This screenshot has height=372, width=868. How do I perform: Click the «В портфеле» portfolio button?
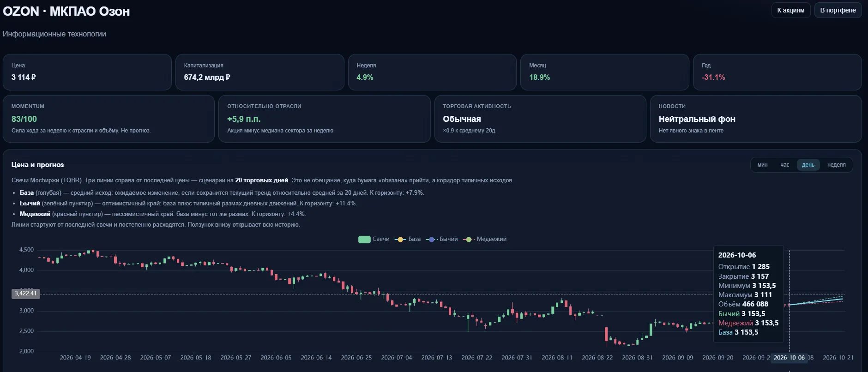pyautogui.click(x=838, y=10)
